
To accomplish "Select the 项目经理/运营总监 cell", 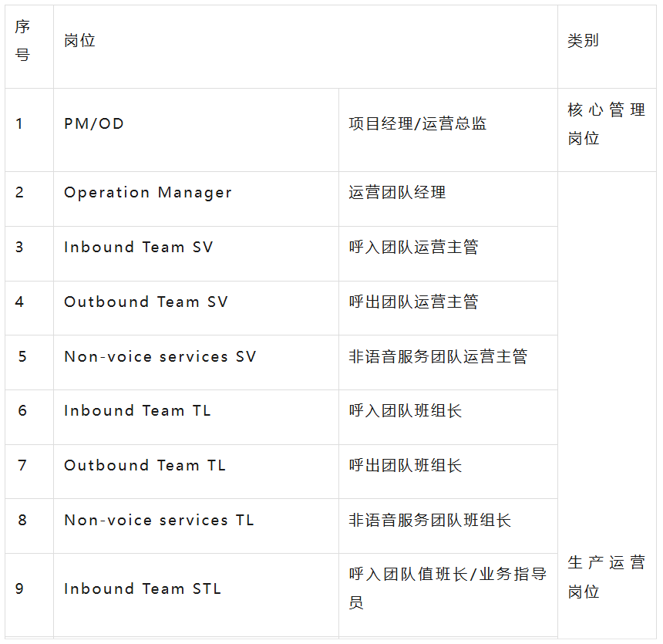I will tap(448, 130).
